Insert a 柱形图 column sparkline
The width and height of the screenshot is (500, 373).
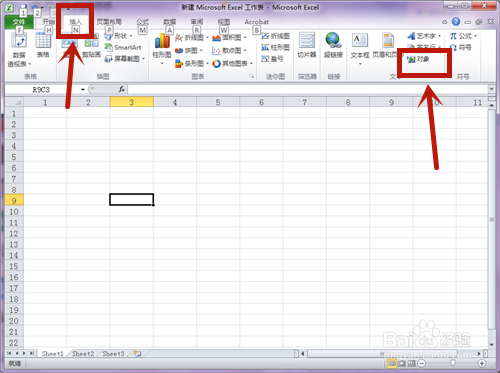[275, 47]
